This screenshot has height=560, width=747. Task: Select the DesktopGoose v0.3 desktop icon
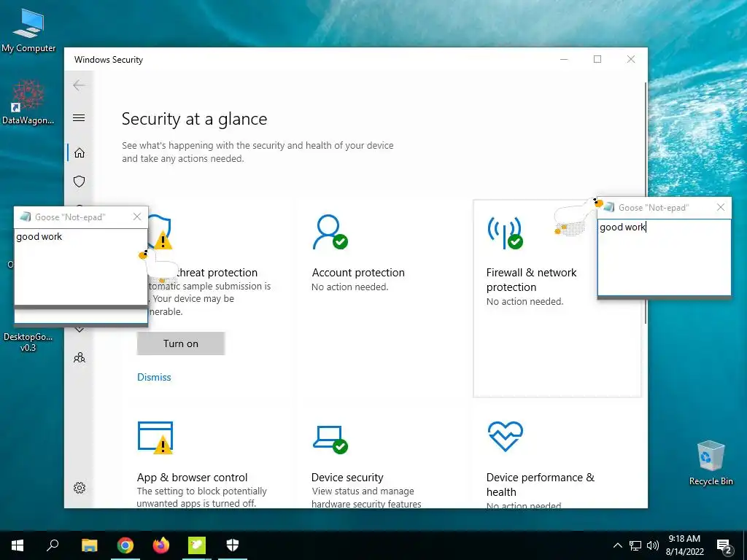pyautogui.click(x=28, y=341)
